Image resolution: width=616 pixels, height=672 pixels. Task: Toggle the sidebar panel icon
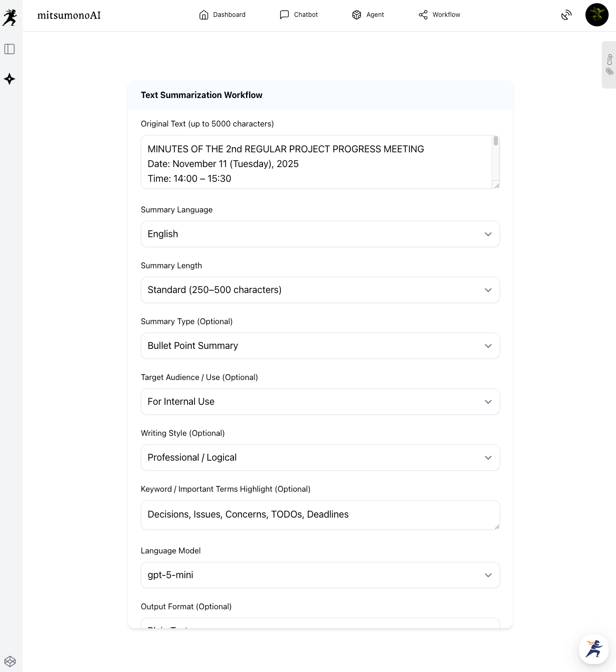click(9, 49)
